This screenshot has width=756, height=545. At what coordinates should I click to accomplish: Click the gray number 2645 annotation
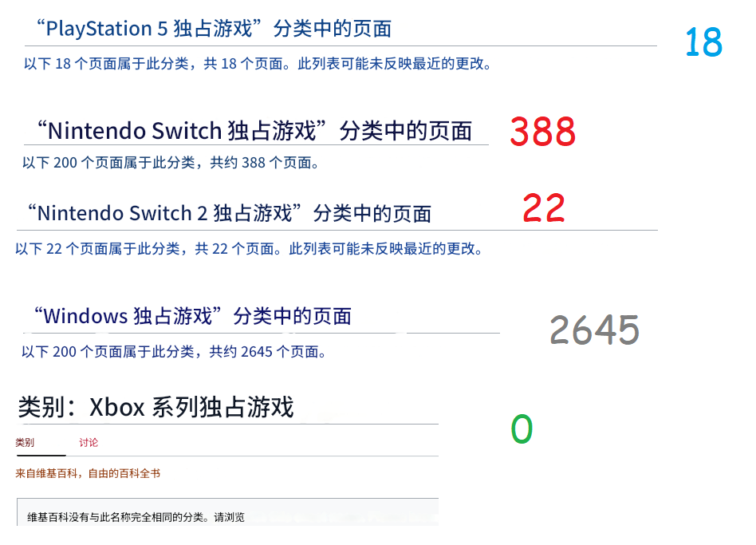[x=593, y=330]
